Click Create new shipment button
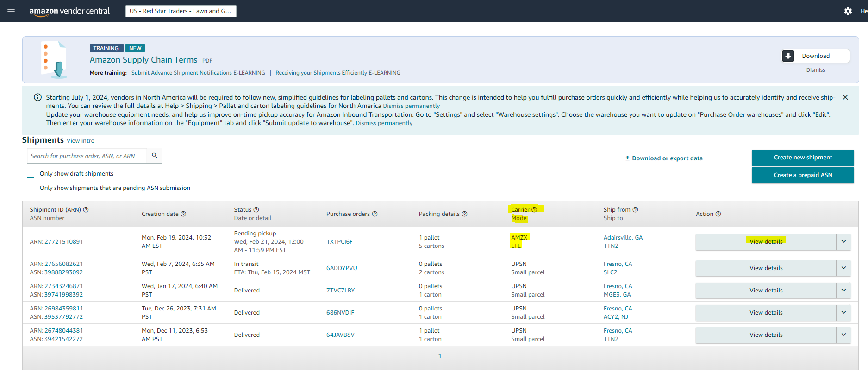 pos(803,158)
